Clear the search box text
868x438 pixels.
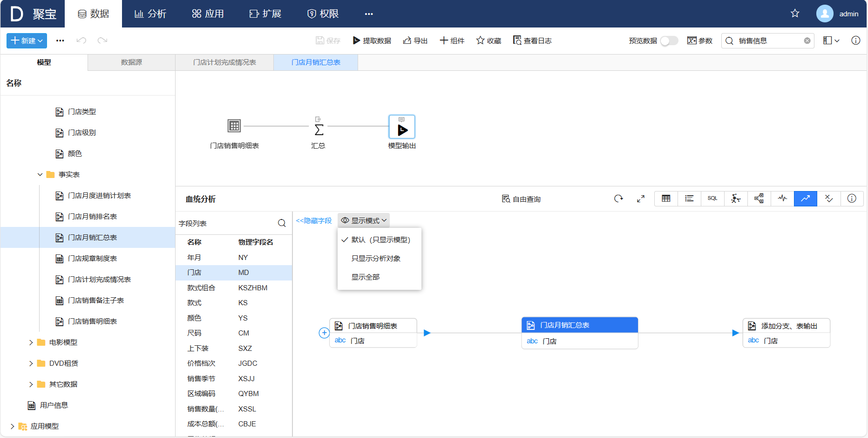[807, 41]
